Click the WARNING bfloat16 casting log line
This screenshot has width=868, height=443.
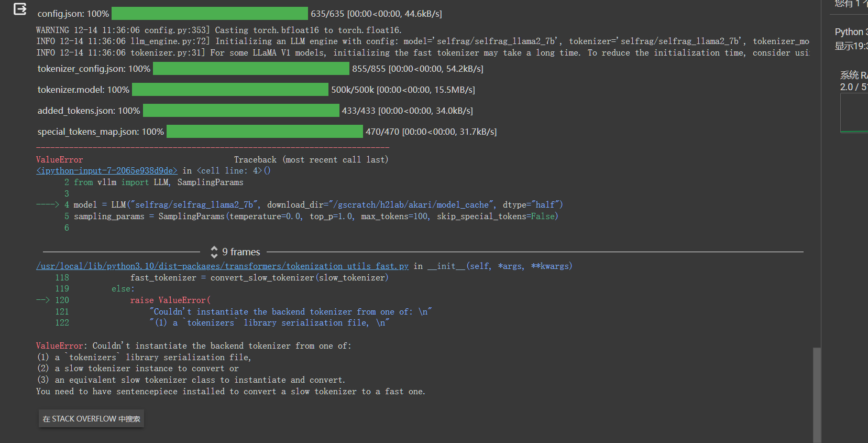pos(218,30)
